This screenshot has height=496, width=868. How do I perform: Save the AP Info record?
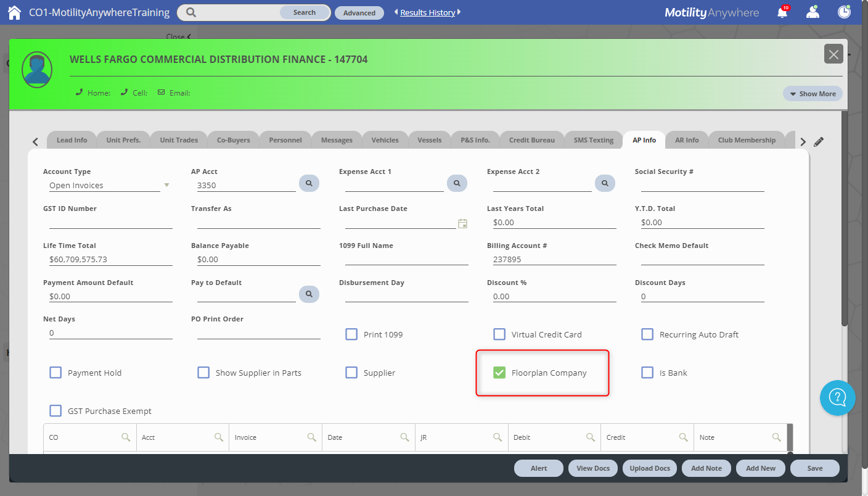pyautogui.click(x=815, y=468)
